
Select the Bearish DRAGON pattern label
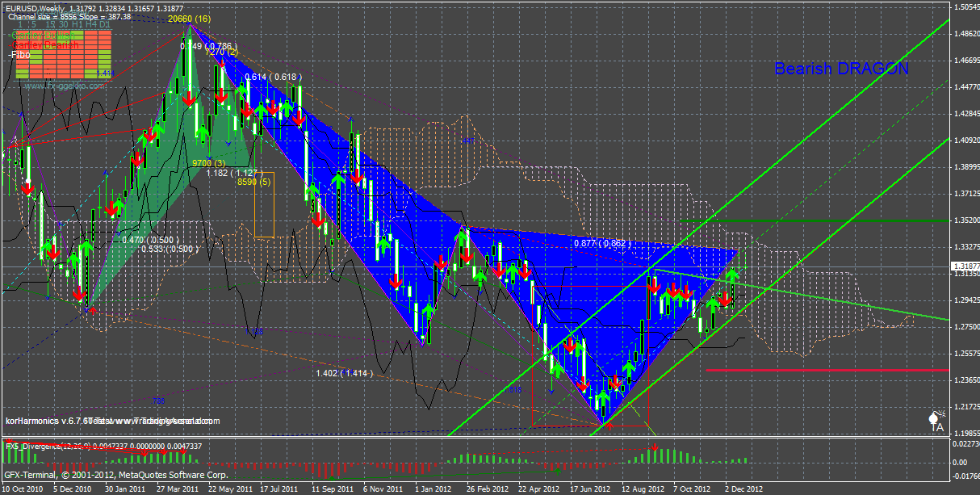coord(841,69)
